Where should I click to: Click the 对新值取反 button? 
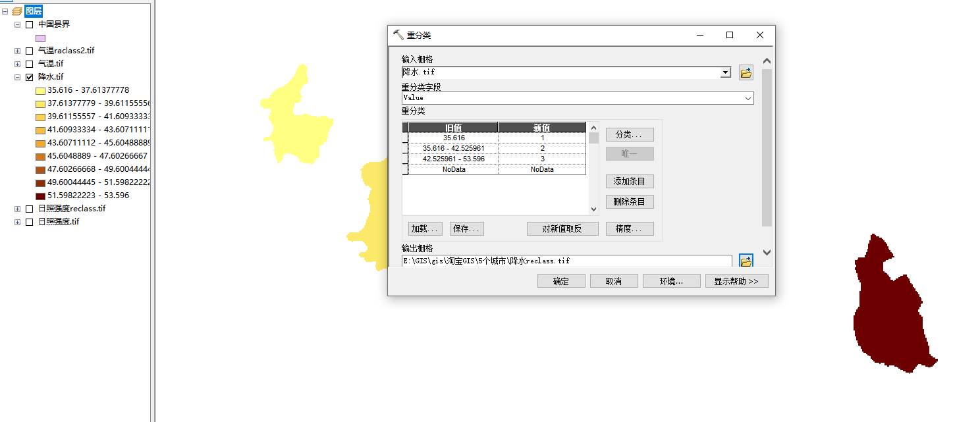(562, 228)
